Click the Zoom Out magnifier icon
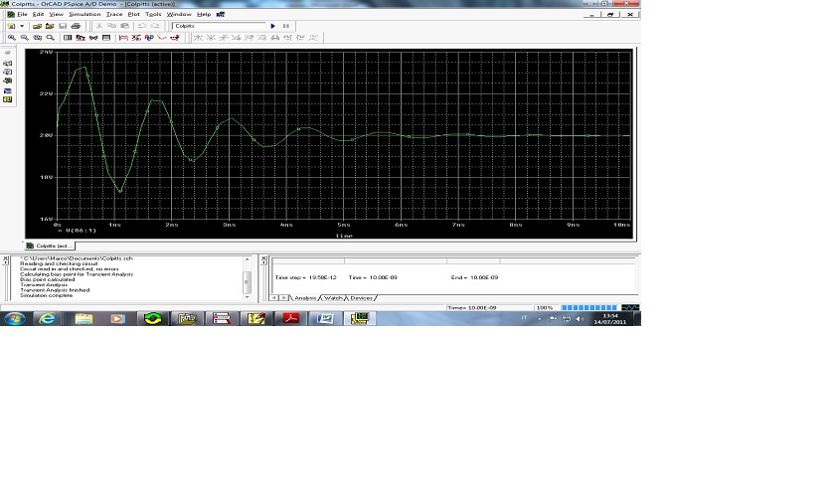Image resolution: width=838 pixels, height=504 pixels. (x=24, y=38)
